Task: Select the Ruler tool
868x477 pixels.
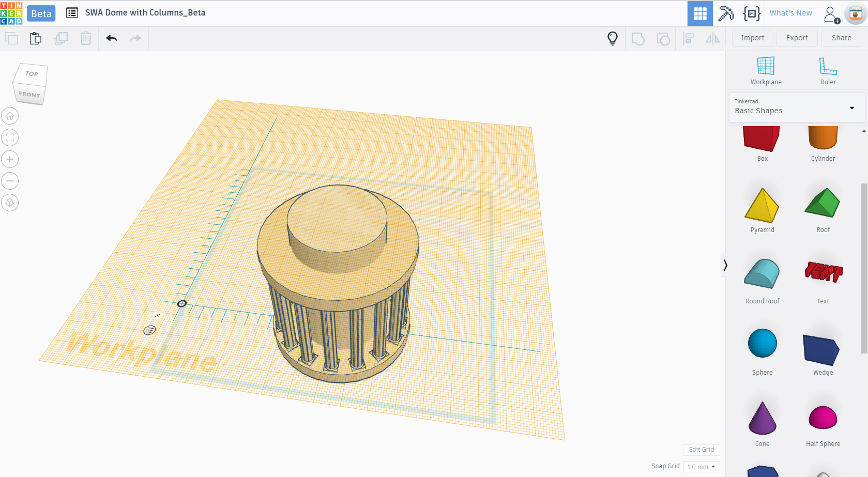Action: [828, 71]
